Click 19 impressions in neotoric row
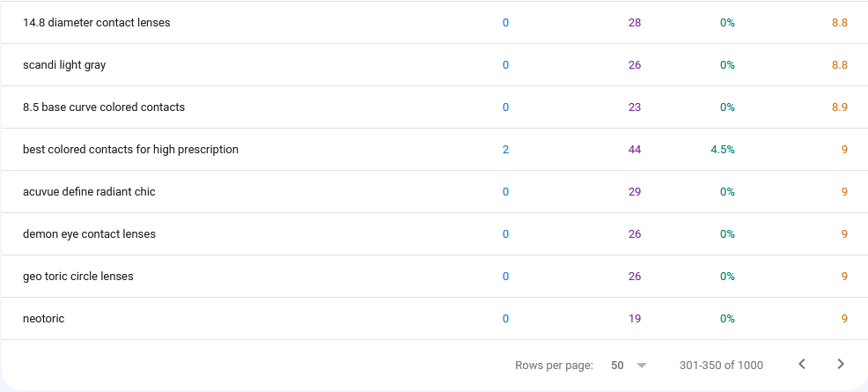Image resolution: width=868 pixels, height=392 pixels. (x=635, y=318)
